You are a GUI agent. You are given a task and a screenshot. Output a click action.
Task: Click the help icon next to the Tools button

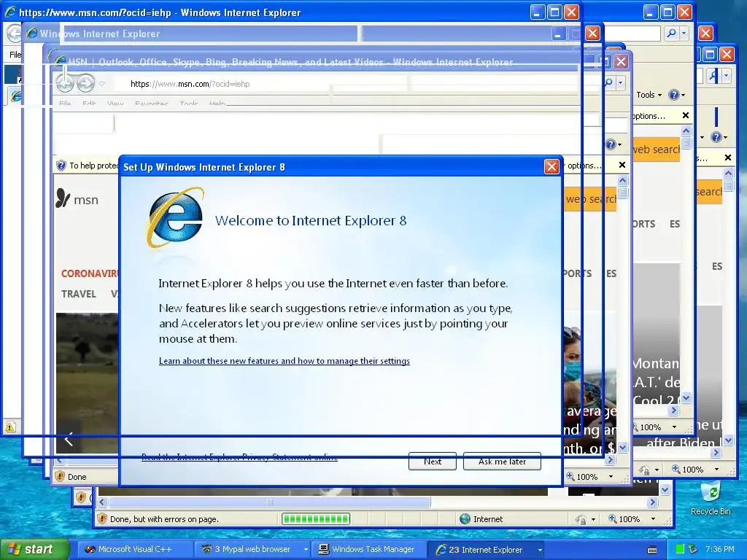tap(673, 95)
